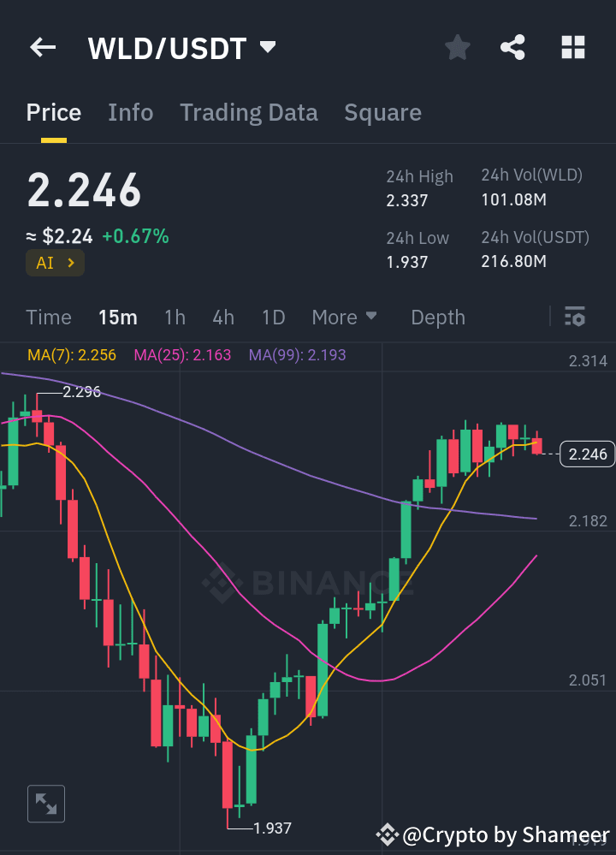Open the AI analysis panel

(55, 263)
